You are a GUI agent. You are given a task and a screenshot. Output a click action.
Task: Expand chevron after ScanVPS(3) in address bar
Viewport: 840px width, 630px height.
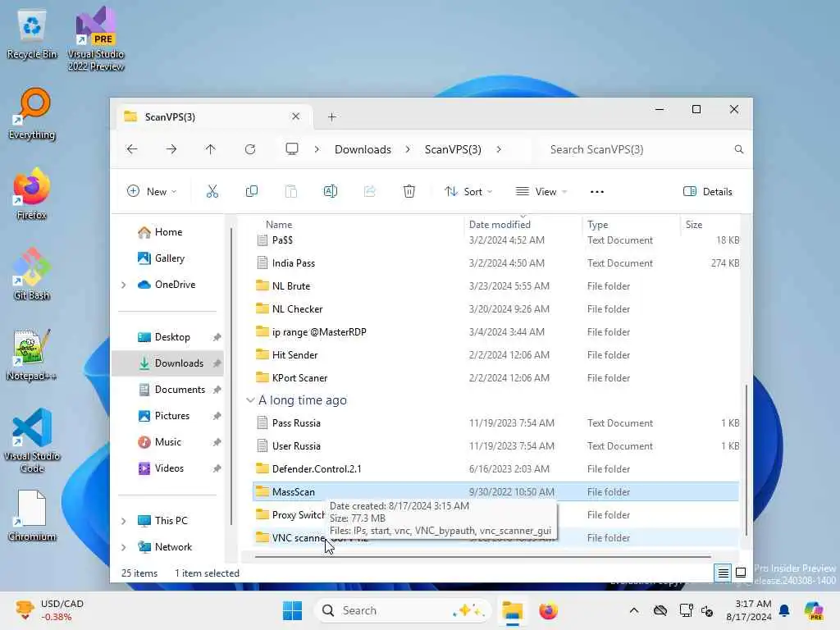coord(499,149)
